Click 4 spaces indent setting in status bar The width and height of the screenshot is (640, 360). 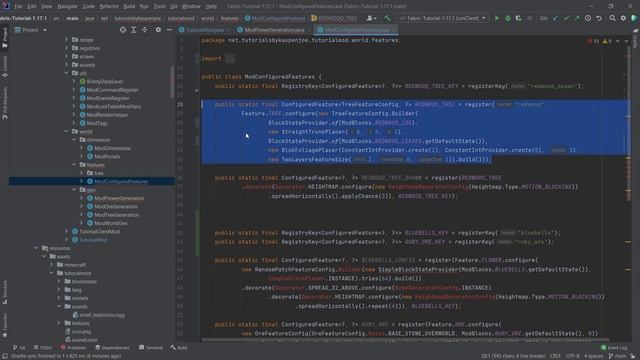(593, 356)
